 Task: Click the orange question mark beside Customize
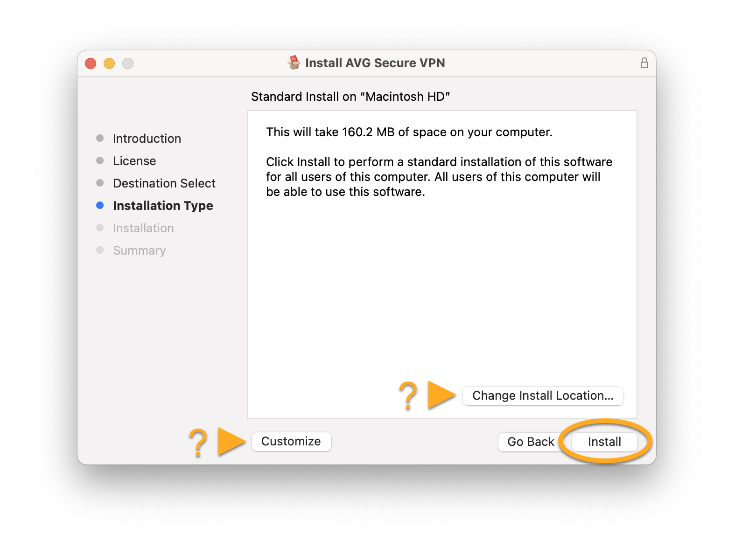coord(198,442)
